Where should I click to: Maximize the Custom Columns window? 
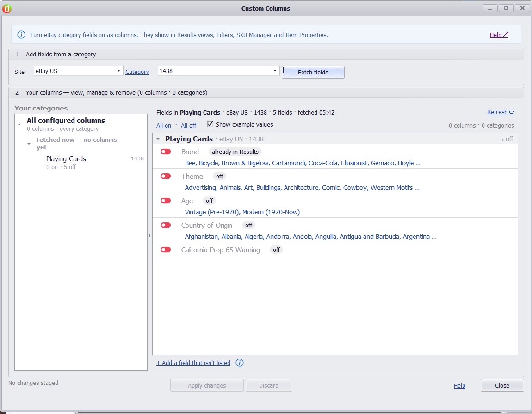pos(506,8)
